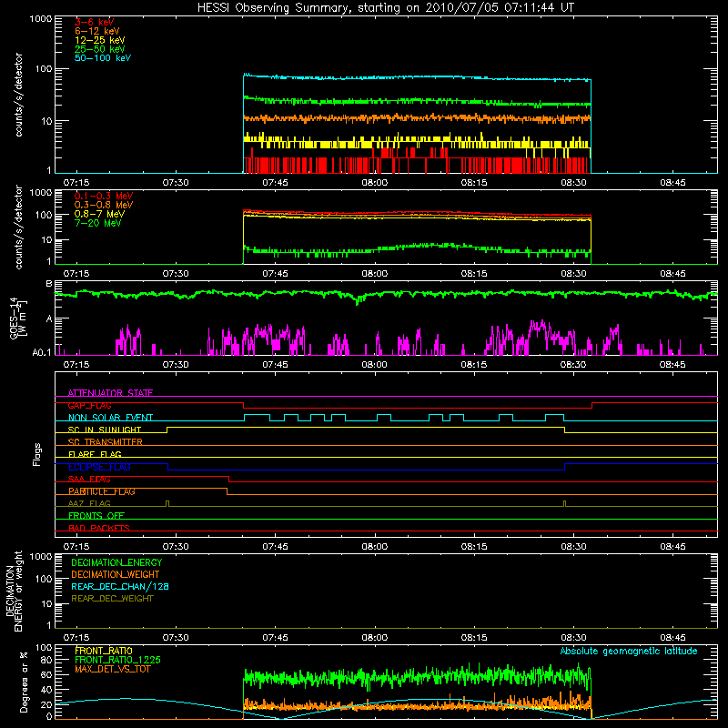Pick the '0.8-7 MeV' legend label
Viewport: 728px width, 728px height.
(x=99, y=214)
